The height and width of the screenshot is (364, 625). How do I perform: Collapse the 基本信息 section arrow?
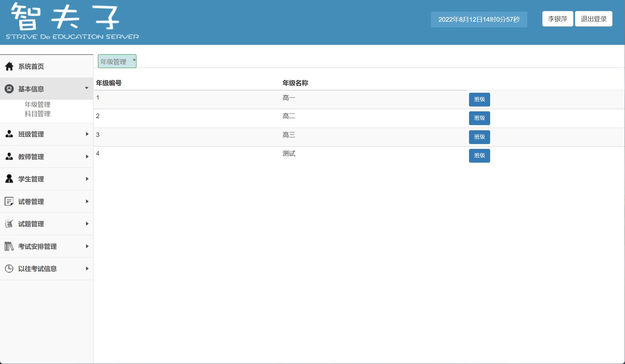87,88
